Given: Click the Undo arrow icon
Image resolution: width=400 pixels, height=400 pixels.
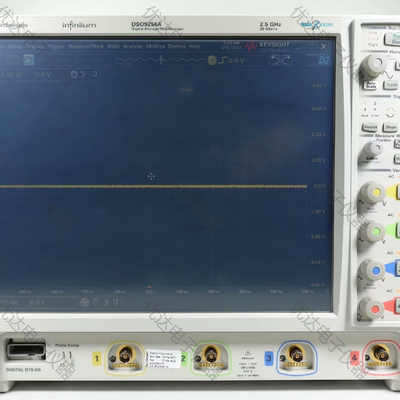Looking at the screenshot, I should 275,60.
